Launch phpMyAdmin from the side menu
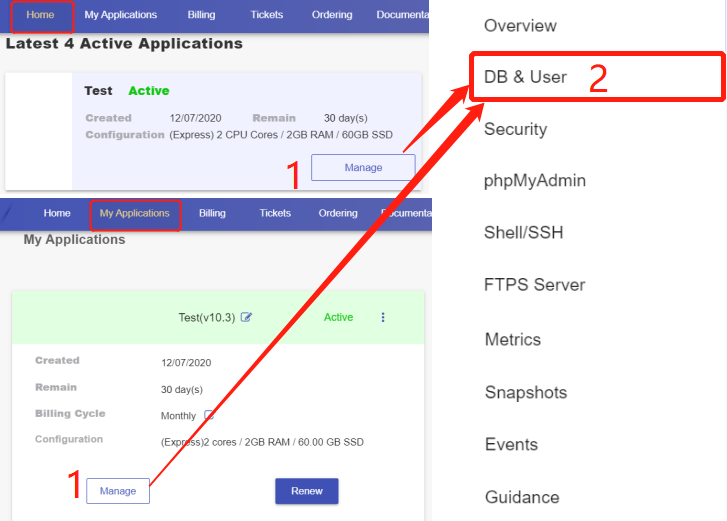The image size is (727, 521). click(x=535, y=181)
